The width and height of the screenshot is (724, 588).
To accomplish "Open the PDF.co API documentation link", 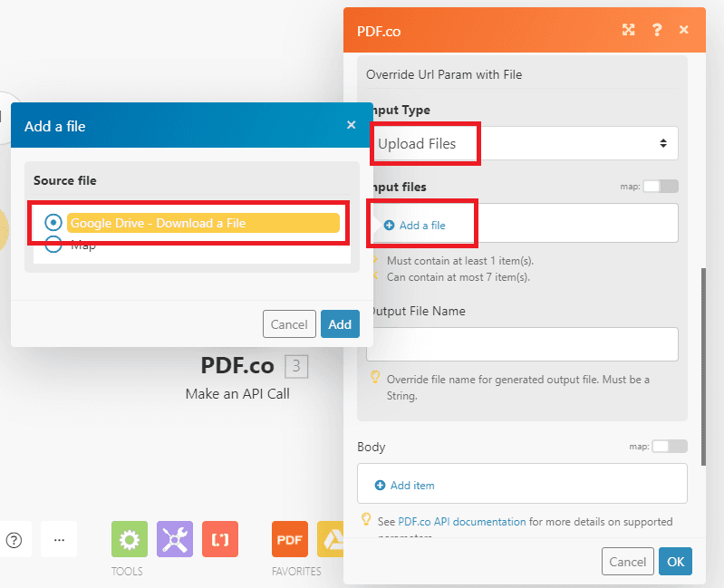I will [x=462, y=522].
